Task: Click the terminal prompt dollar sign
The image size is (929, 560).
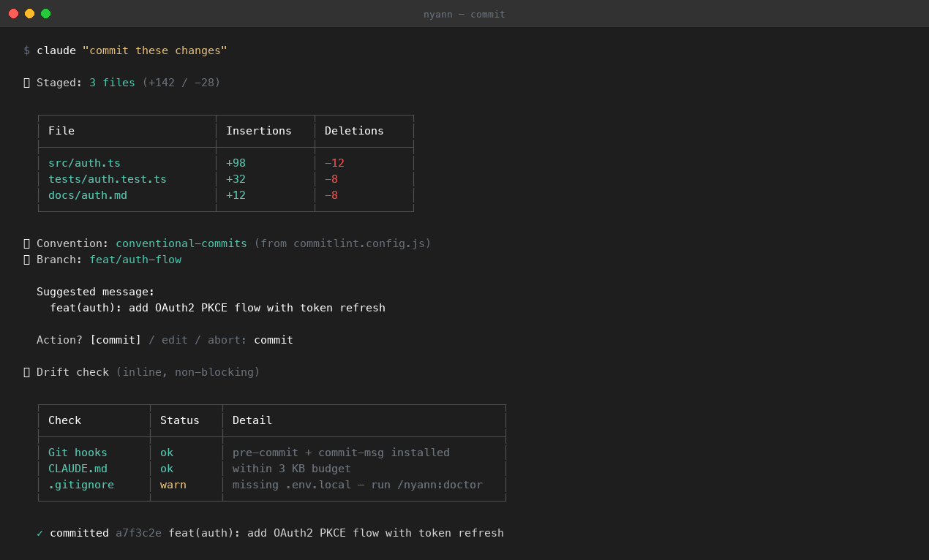Action: coord(26,50)
